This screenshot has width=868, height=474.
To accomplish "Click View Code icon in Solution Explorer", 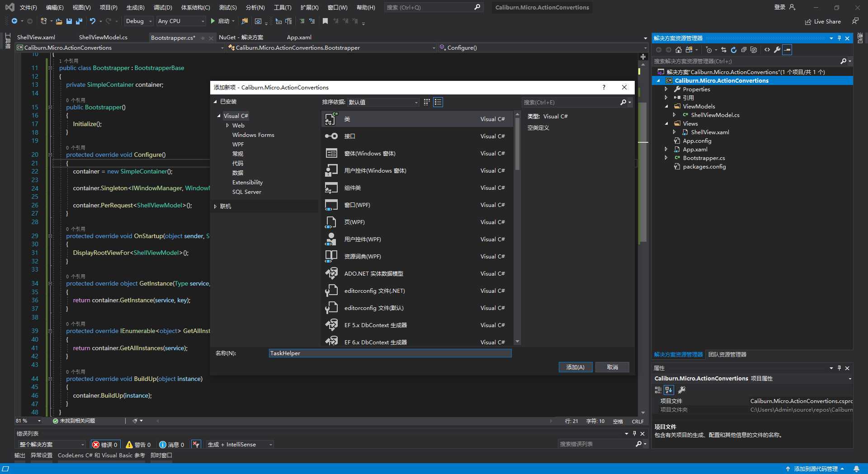I will pos(767,50).
